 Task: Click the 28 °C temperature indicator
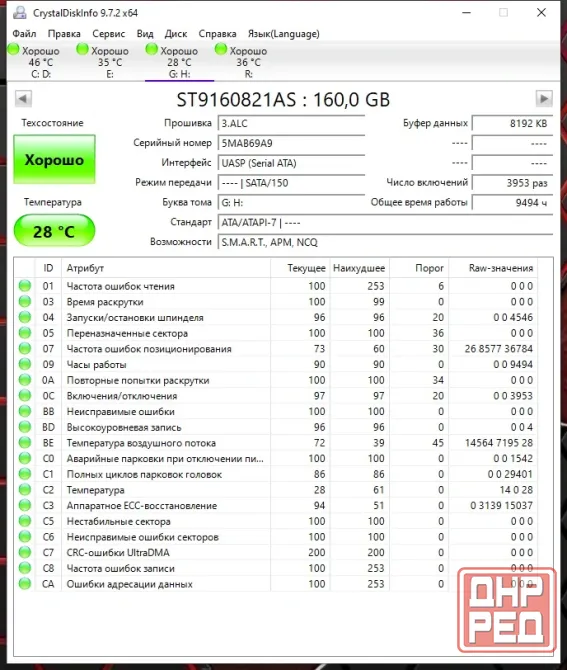[x=54, y=231]
